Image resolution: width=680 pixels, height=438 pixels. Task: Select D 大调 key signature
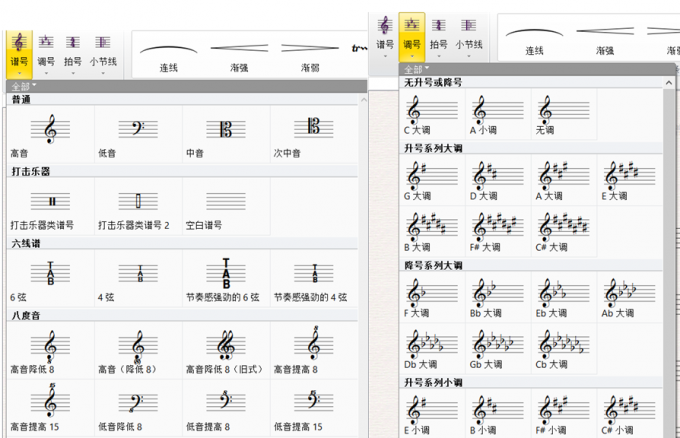click(x=498, y=180)
